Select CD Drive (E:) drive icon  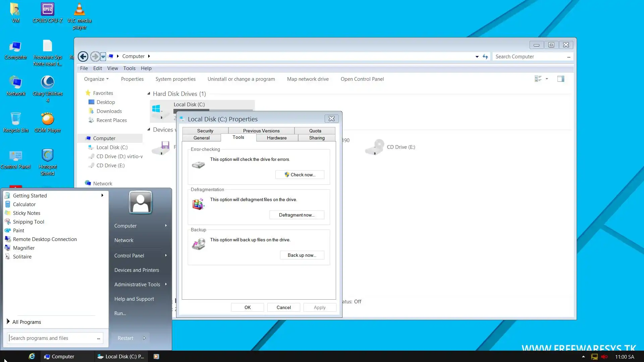[x=375, y=147]
